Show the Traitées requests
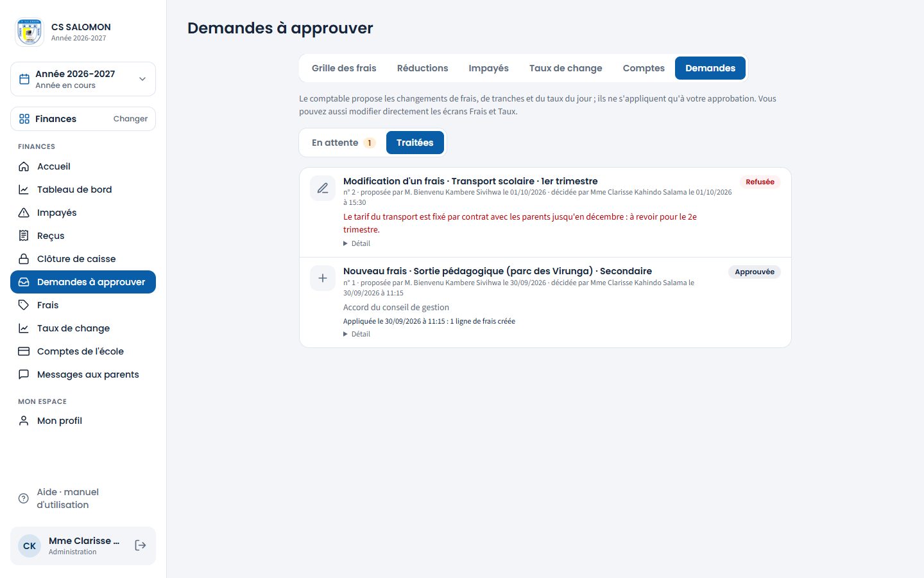924x578 pixels. click(x=415, y=143)
